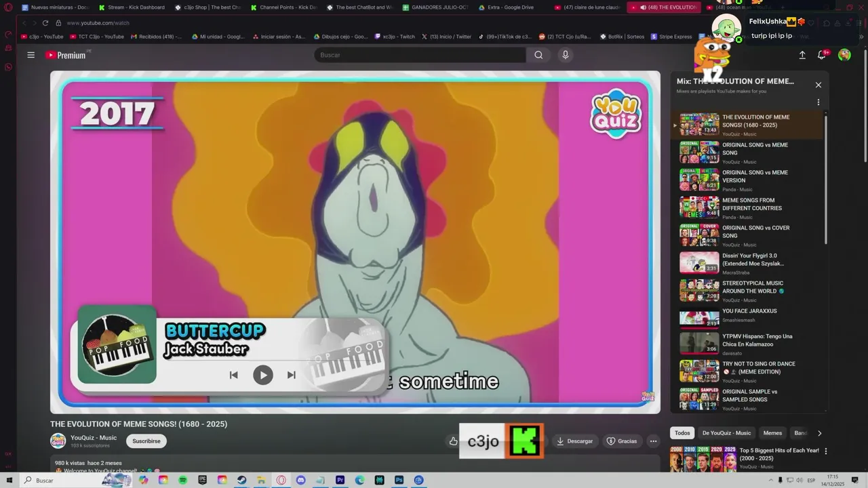Switch to claire de lune tab
The width and height of the screenshot is (868, 488).
click(587, 7)
